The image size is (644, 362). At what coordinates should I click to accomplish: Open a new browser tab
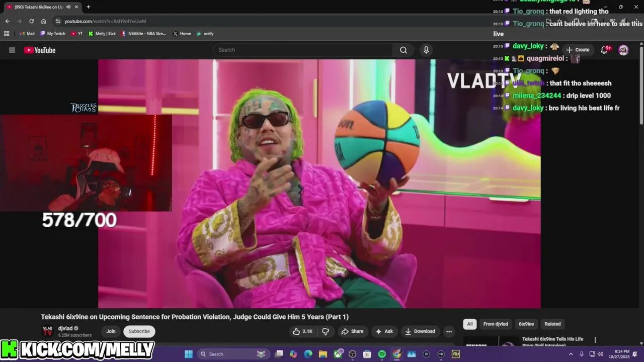coord(89,7)
